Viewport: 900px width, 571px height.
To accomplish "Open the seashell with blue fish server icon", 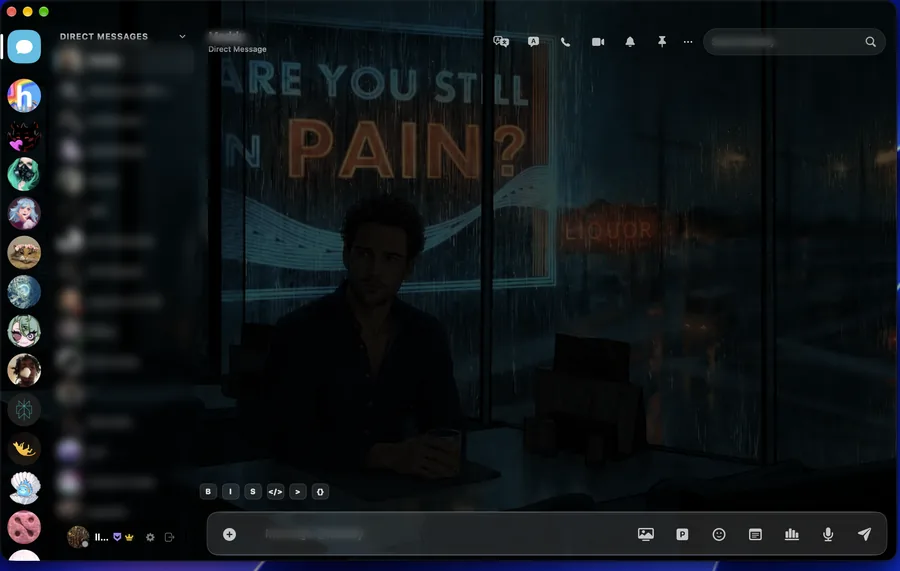I will pos(24,488).
